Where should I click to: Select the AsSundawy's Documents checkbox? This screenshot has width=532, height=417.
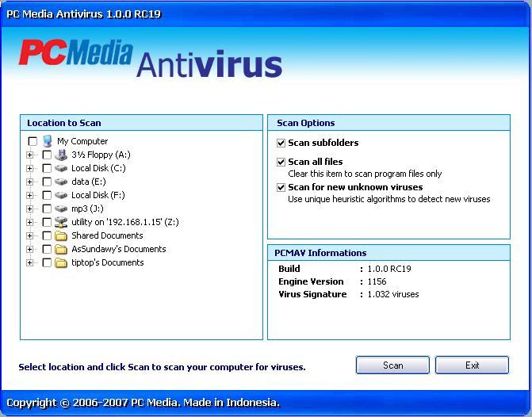tap(47, 249)
